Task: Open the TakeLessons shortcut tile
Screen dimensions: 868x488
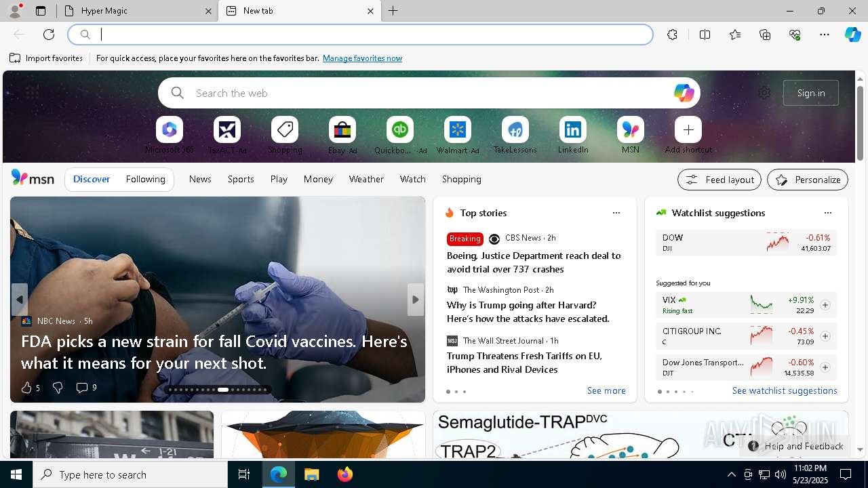Action: tap(515, 135)
